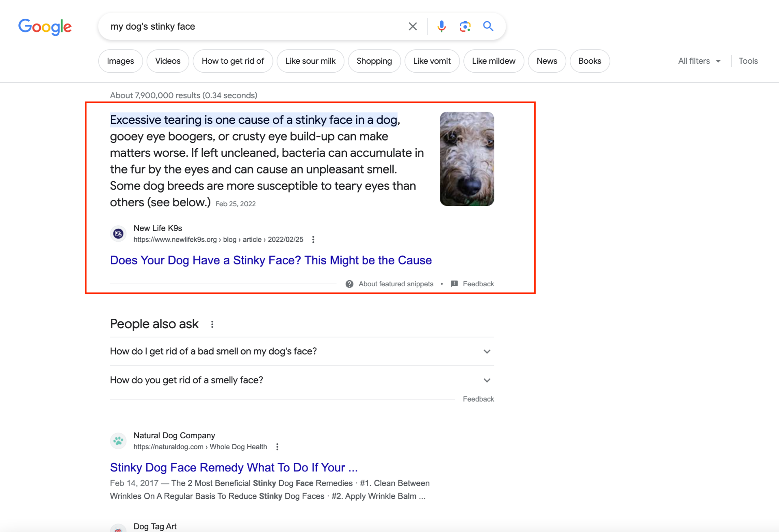
Task: Switch to the Images tab
Action: click(120, 61)
